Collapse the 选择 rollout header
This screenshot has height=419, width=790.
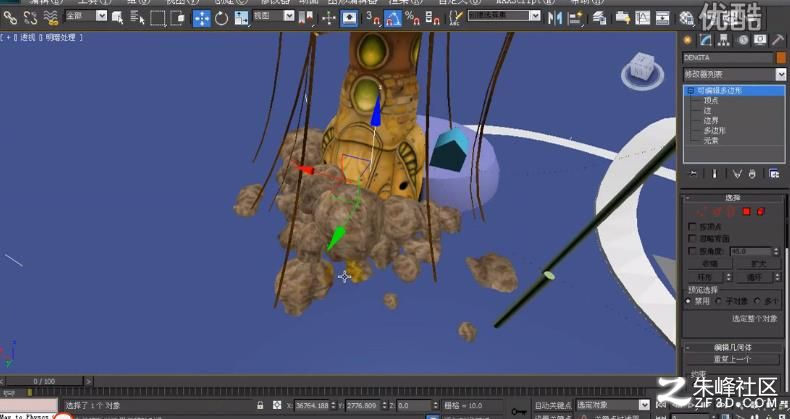pos(733,198)
